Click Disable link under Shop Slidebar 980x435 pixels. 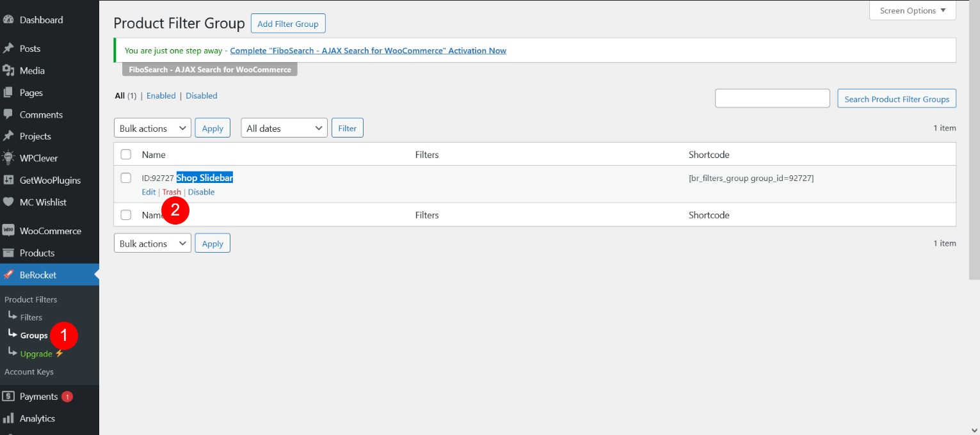pyautogui.click(x=201, y=192)
